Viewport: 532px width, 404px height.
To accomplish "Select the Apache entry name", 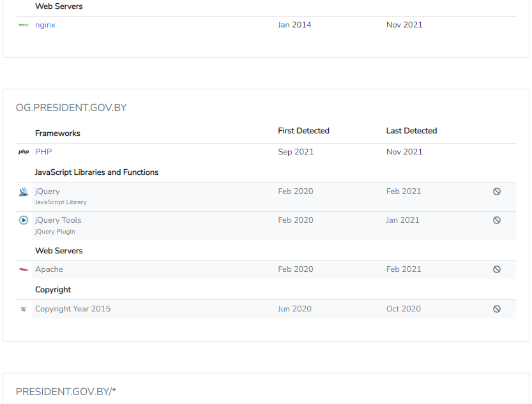I will point(49,269).
